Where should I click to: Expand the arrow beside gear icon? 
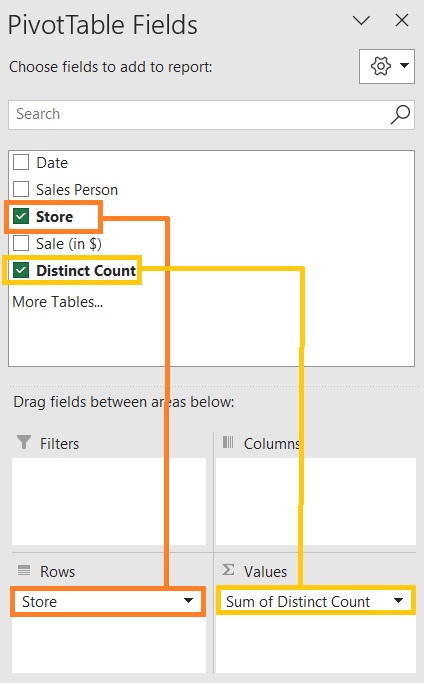pyautogui.click(x=404, y=66)
